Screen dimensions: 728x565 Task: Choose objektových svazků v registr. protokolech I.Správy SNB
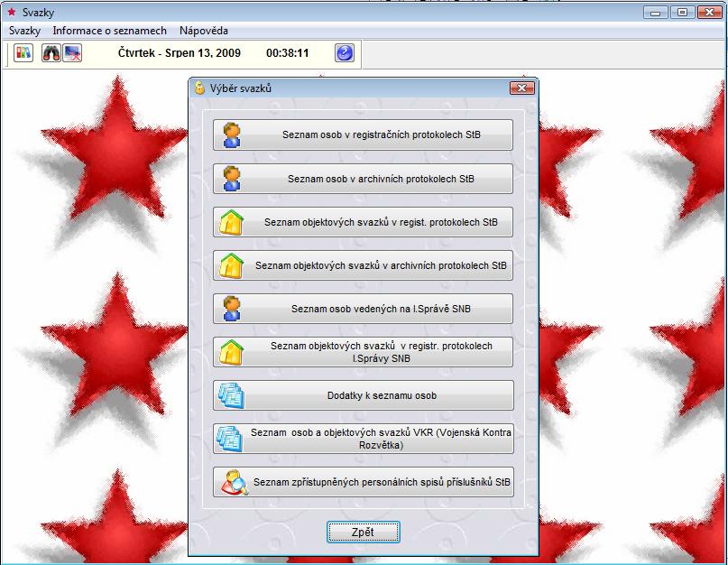(363, 352)
